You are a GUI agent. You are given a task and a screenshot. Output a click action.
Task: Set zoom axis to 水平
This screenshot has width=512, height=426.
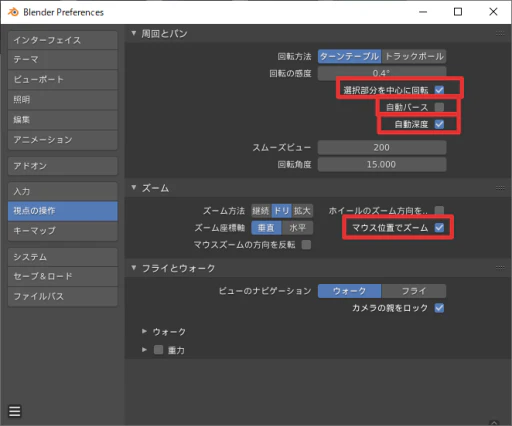(297, 228)
